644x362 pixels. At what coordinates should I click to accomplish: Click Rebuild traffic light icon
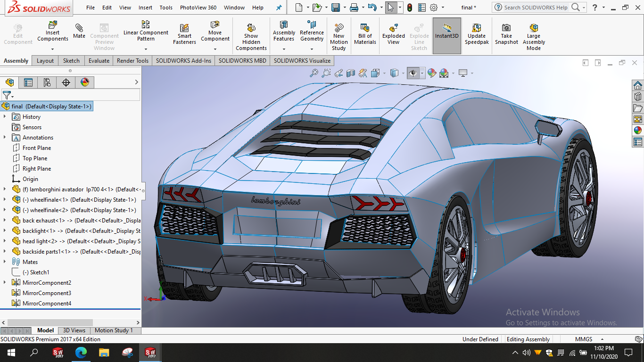tap(410, 8)
